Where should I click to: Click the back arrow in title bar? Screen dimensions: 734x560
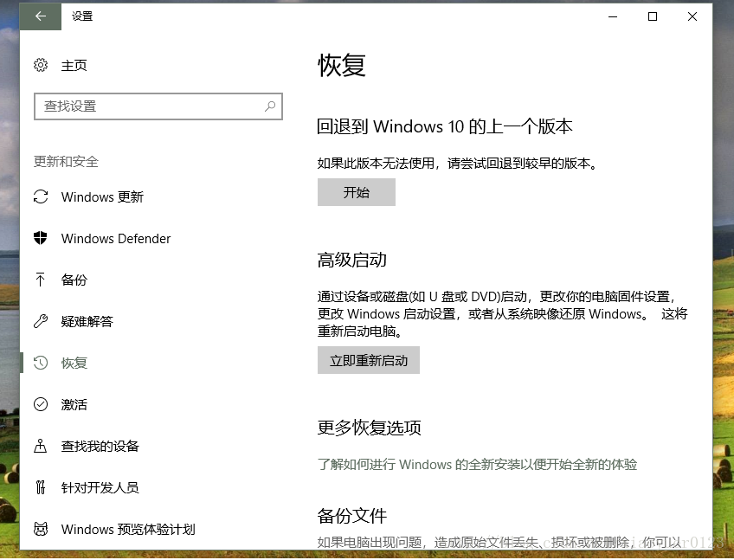click(x=41, y=16)
